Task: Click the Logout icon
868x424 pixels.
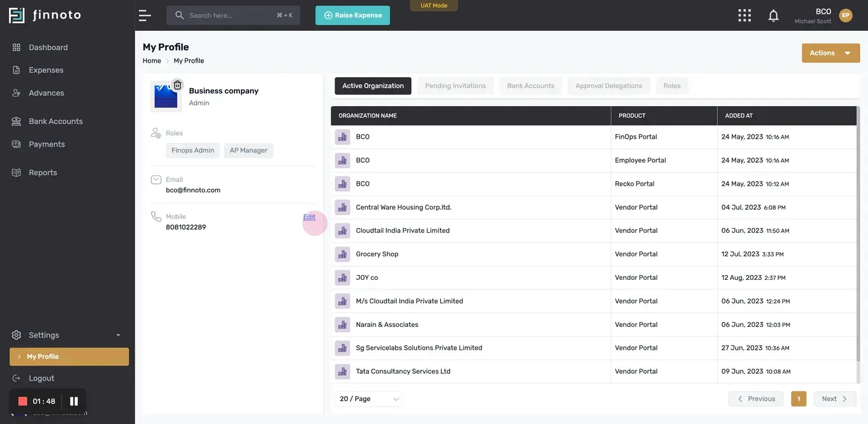Action: [x=16, y=378]
